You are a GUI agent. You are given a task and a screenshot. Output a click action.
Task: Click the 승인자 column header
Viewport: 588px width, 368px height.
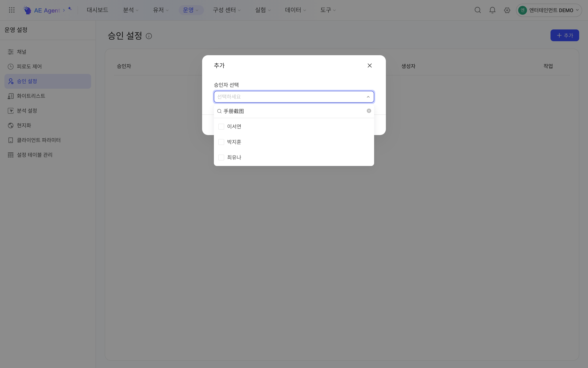[x=124, y=66]
